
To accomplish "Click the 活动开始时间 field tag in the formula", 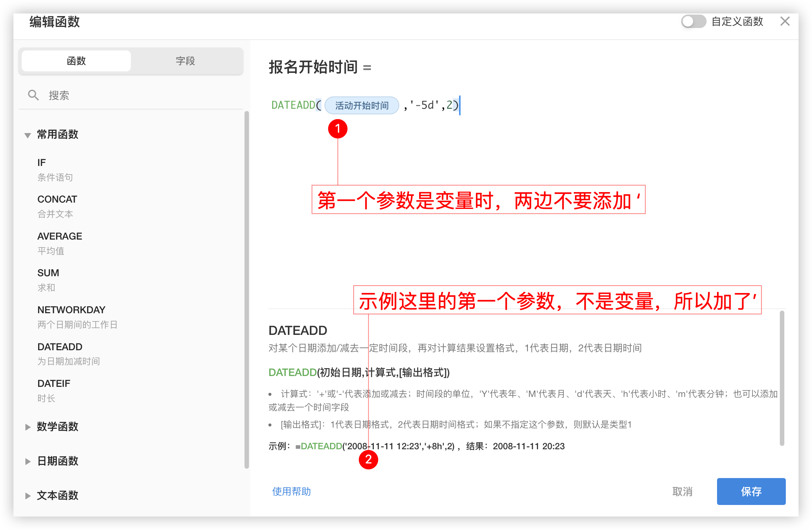I will (362, 106).
